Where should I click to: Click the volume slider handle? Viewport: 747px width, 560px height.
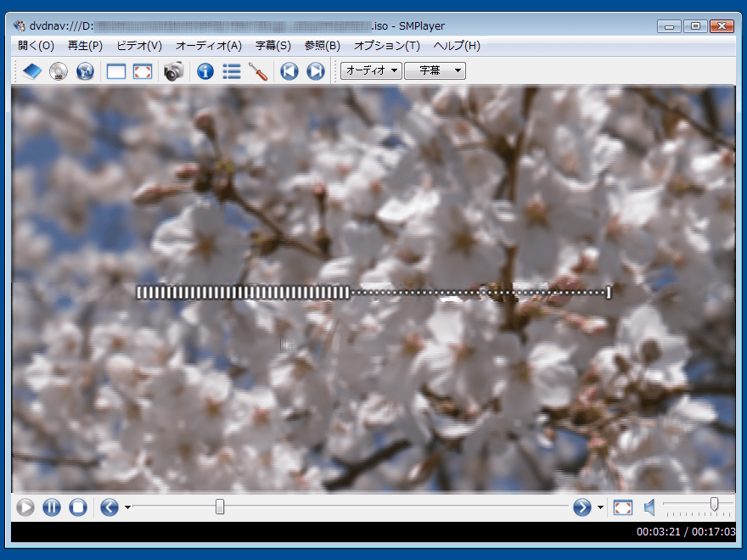715,505
